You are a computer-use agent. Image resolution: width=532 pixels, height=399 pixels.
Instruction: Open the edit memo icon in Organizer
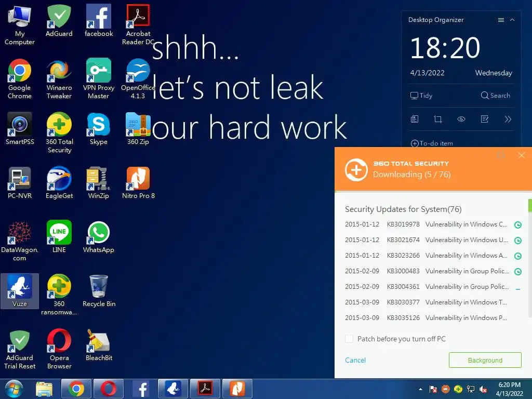tap(485, 119)
